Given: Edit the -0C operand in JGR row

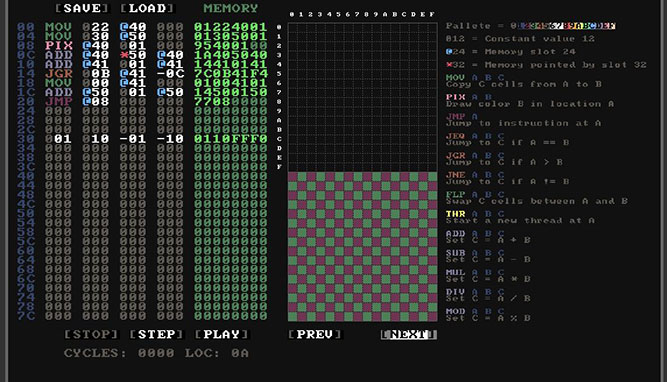Looking at the screenshot, I should [x=171, y=74].
